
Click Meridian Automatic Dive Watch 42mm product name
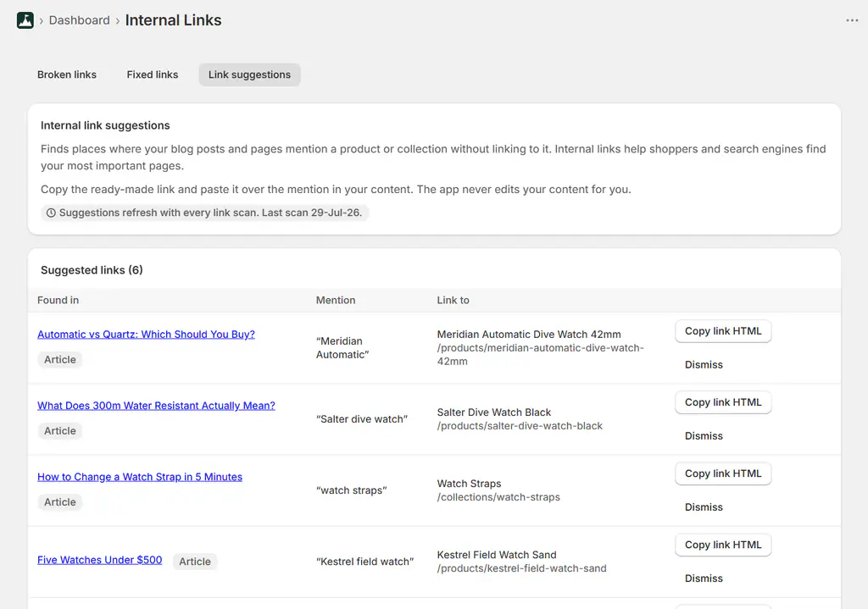point(529,335)
